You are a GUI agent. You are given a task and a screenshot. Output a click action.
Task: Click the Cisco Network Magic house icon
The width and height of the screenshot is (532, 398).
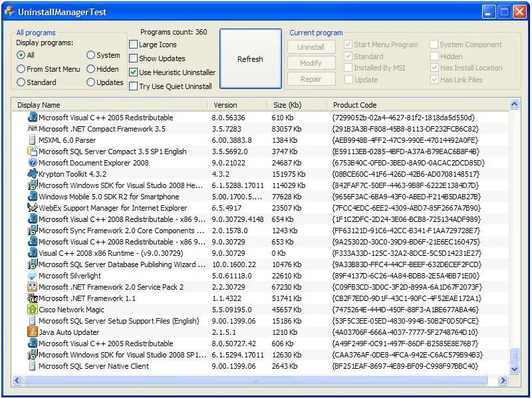click(32, 309)
